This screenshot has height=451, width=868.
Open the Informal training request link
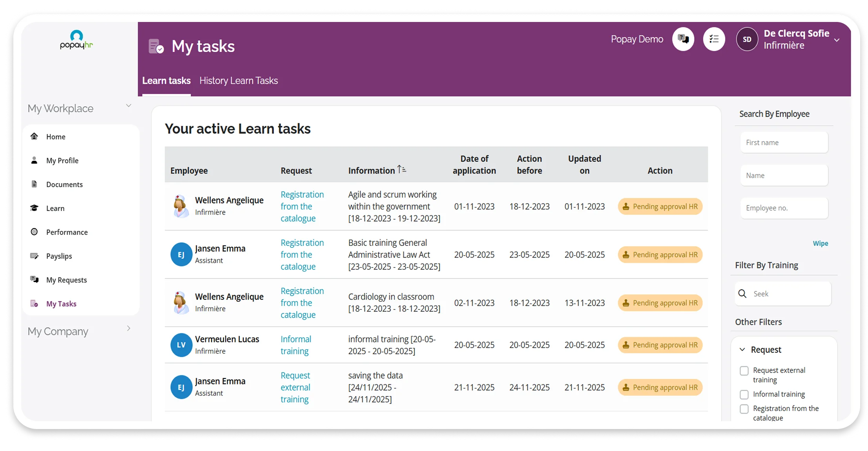click(296, 345)
